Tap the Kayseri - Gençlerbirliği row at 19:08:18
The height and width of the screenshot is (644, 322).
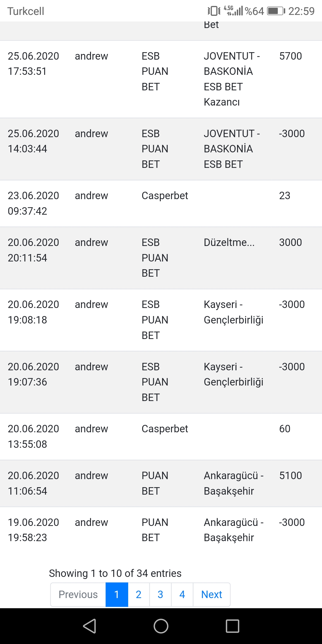161,320
